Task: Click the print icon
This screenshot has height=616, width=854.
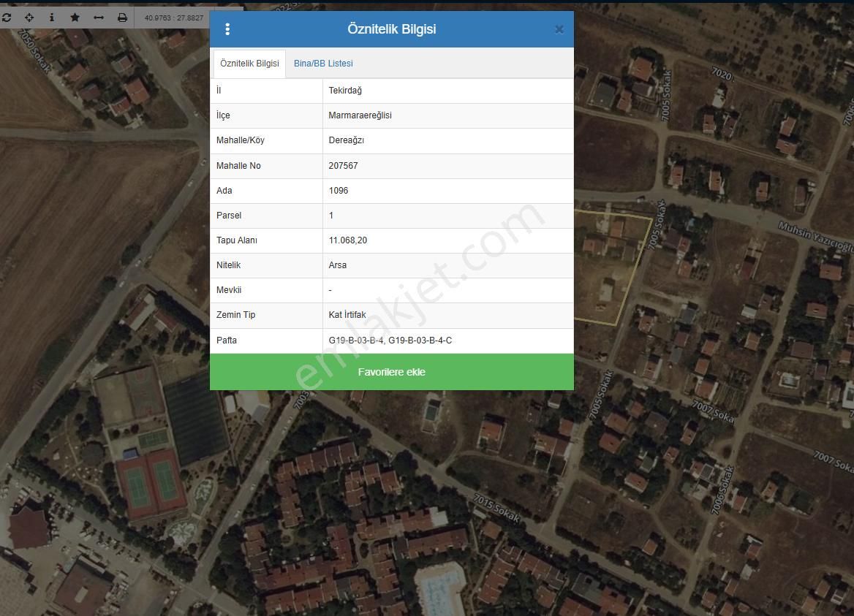Action: 123,18
